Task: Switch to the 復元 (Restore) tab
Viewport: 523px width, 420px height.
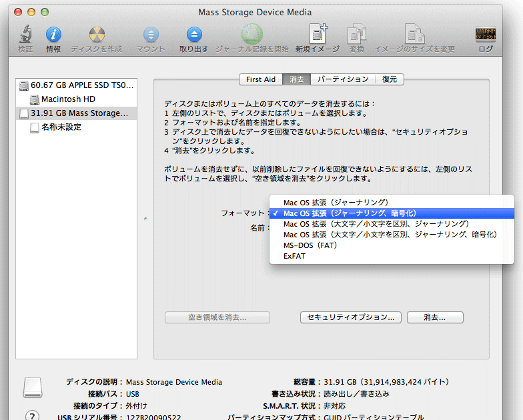Action: pos(390,79)
